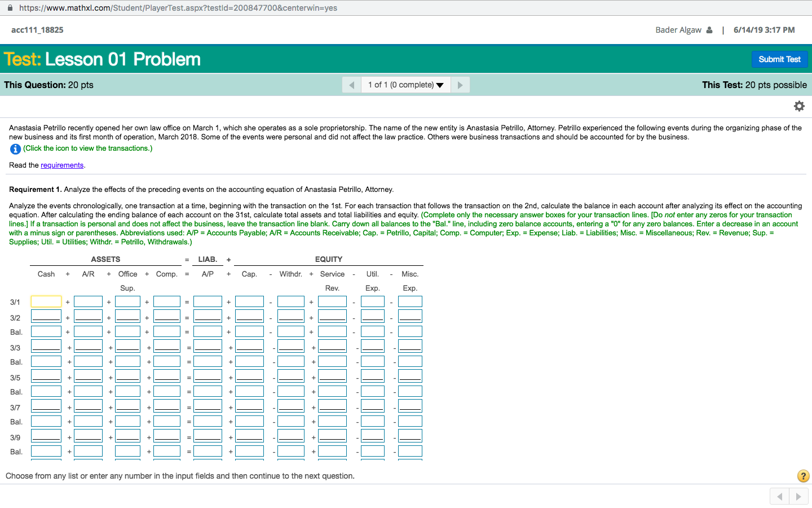Click the user profile icon beside Bader Algaw
Screen dimensions: 812x508
[x=709, y=30]
